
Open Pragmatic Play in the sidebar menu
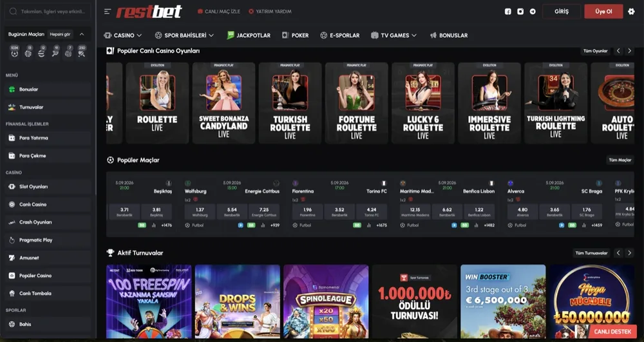48,240
